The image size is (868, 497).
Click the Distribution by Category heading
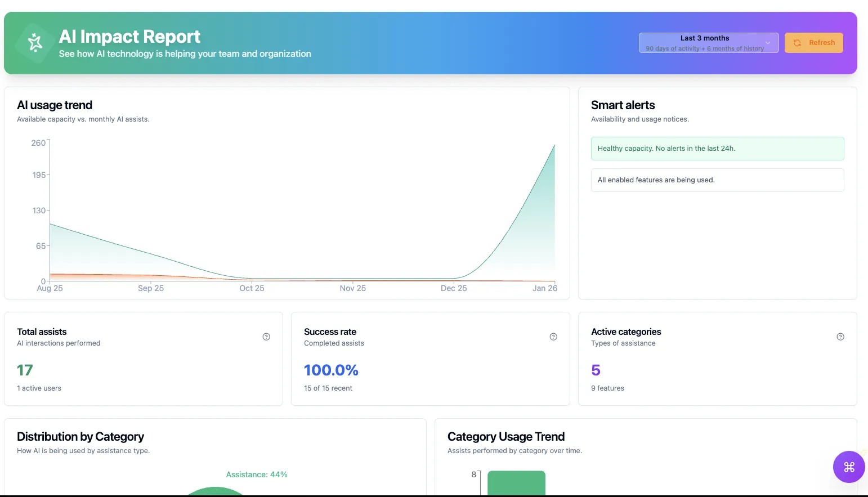(80, 437)
